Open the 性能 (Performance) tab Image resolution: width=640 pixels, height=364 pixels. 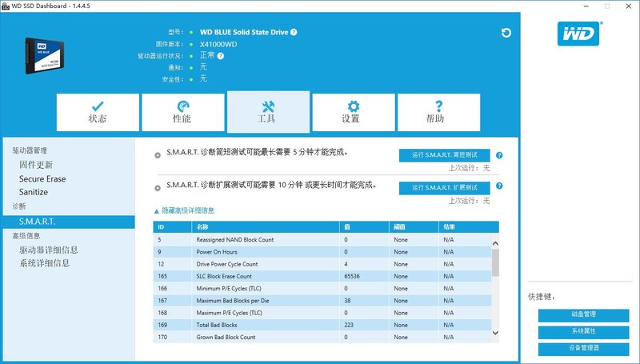coord(183,112)
